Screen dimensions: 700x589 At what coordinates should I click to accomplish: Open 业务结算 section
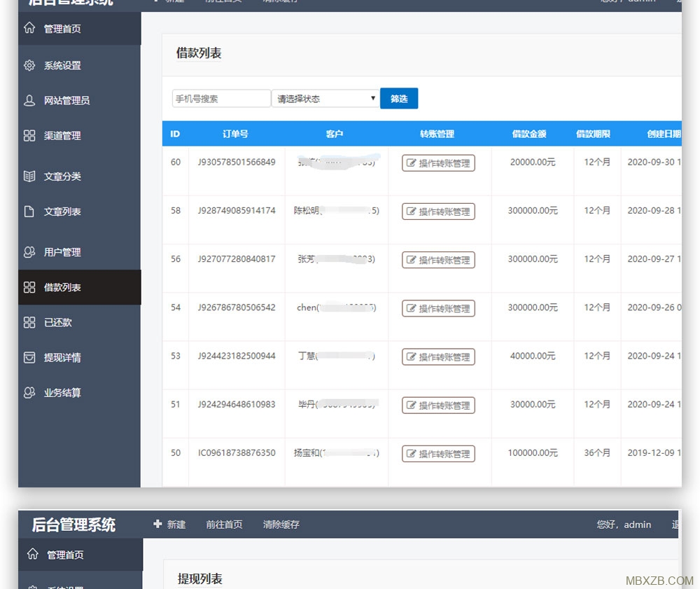(x=80, y=392)
